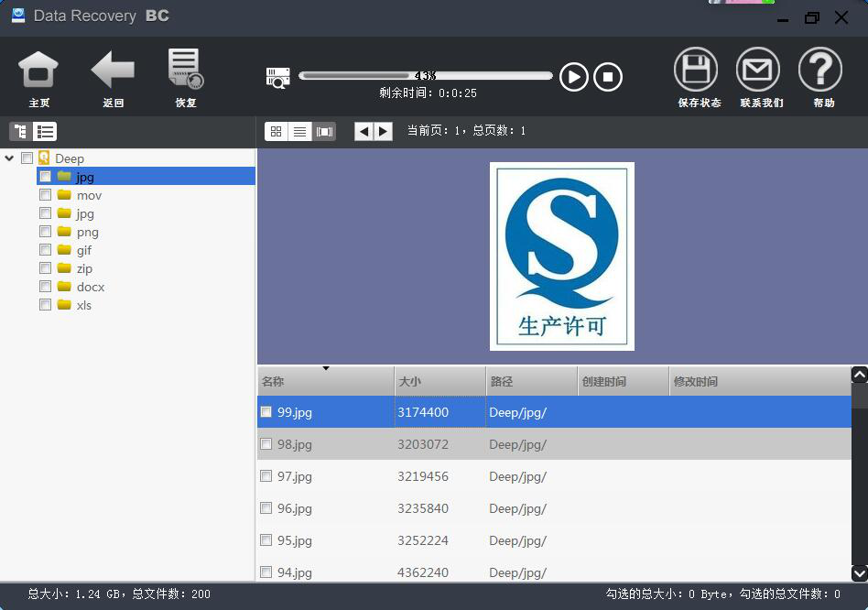Screen dimensions: 868x610
Task: Close the Data Recovery window
Action: click(x=841, y=17)
